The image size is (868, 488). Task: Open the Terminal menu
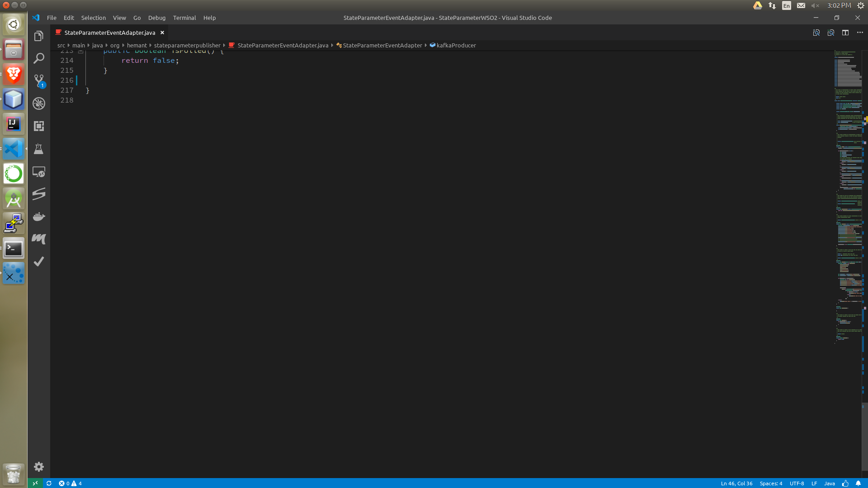(184, 18)
